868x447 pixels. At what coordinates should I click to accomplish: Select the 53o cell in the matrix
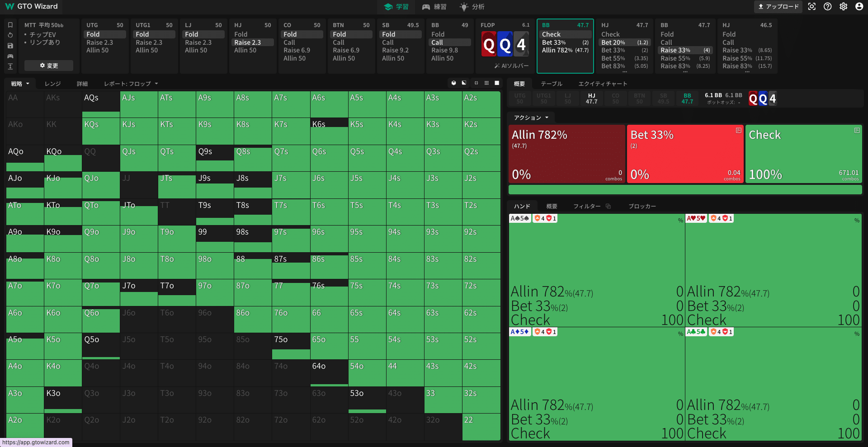click(x=367, y=400)
